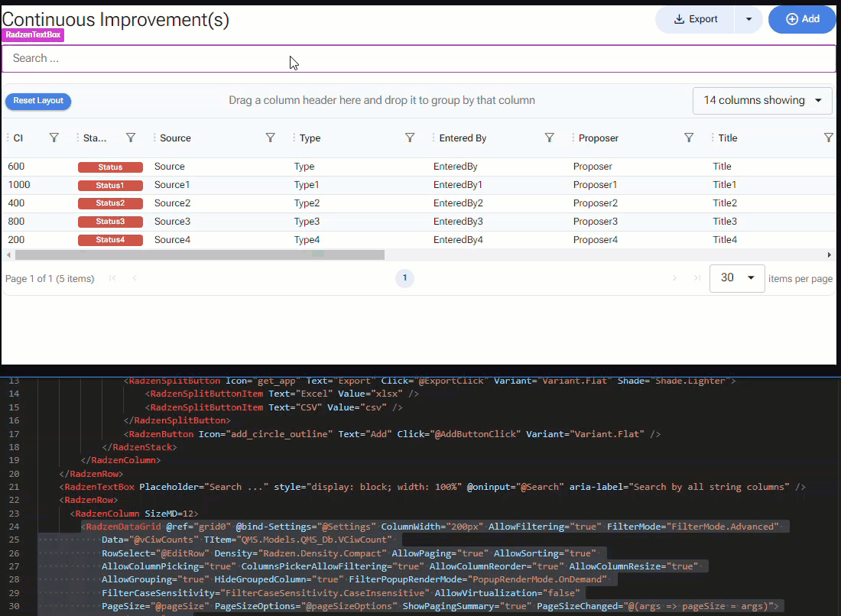841x616 pixels.
Task: Click the red Status4 badge
Action: click(111, 240)
